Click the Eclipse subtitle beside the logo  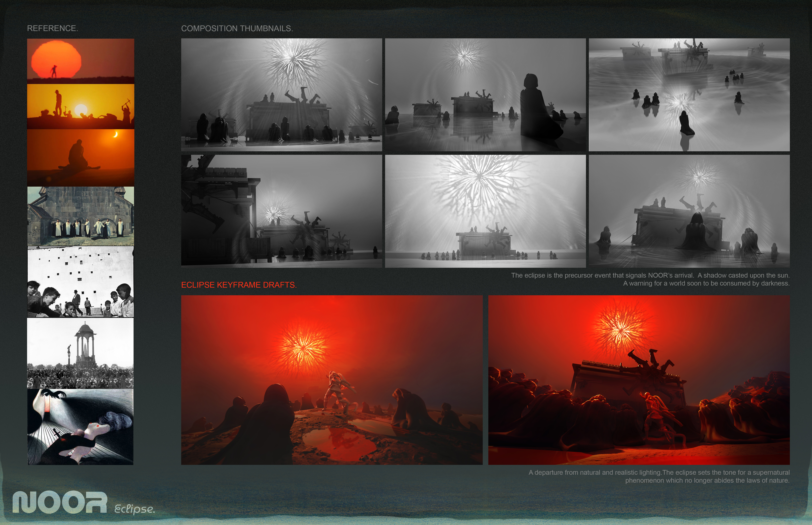(134, 509)
